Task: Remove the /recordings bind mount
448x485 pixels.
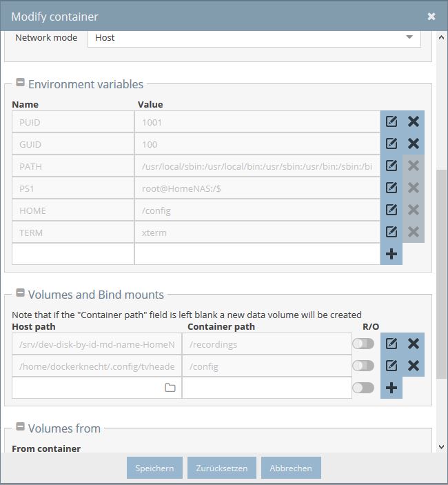Action: tap(414, 344)
